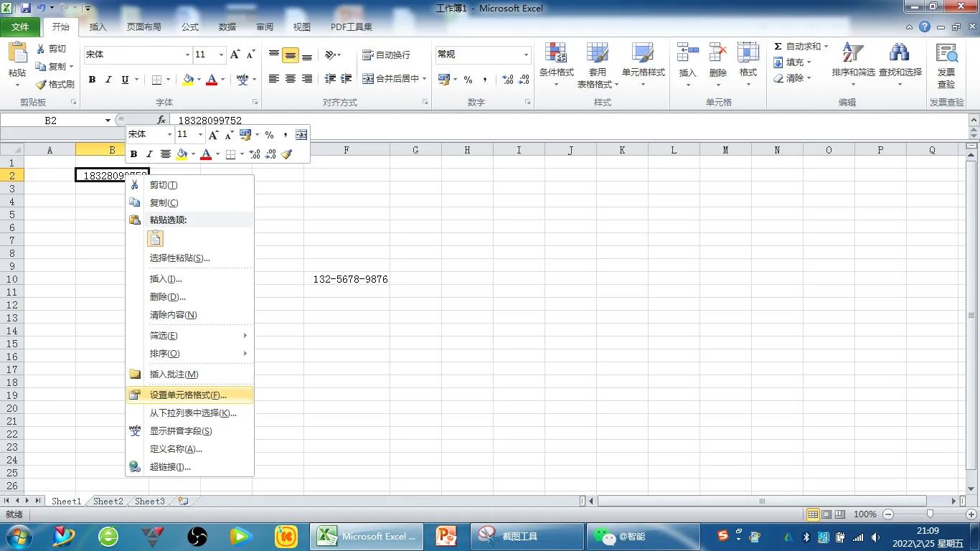Choose Paste Special (选择性粘贴) in context menu

189,258
